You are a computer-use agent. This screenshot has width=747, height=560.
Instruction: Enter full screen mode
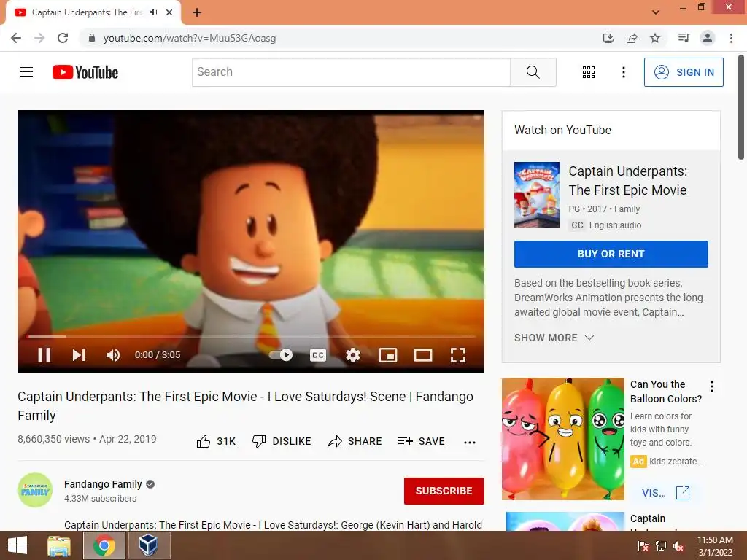[x=458, y=355]
